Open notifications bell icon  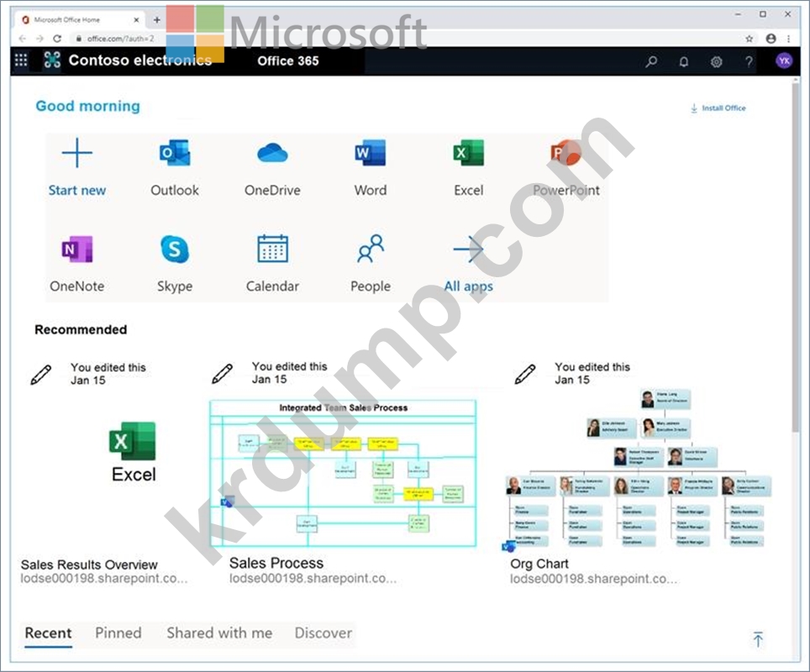(x=683, y=62)
